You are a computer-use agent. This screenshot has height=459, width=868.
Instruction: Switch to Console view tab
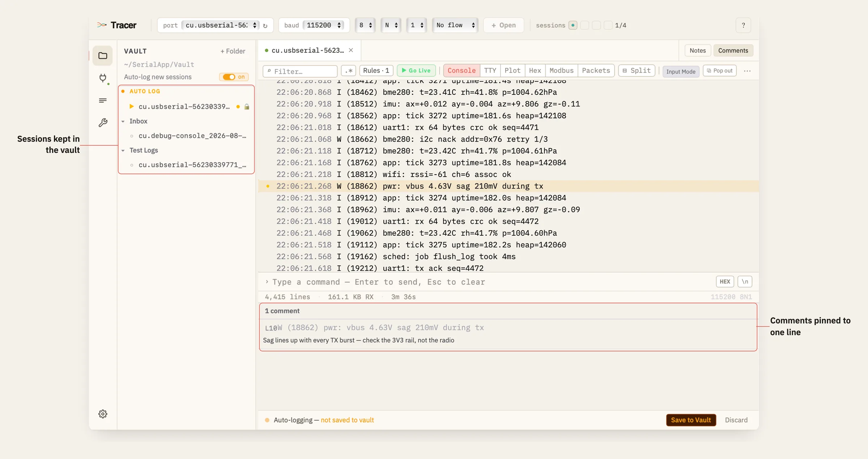[461, 71]
